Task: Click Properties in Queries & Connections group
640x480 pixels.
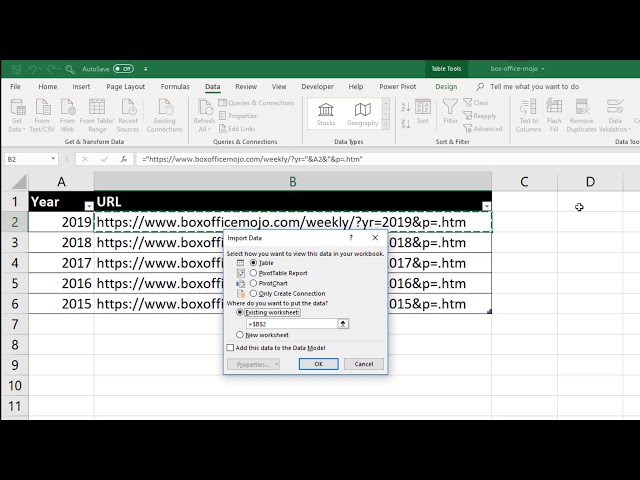Action: tap(238, 116)
